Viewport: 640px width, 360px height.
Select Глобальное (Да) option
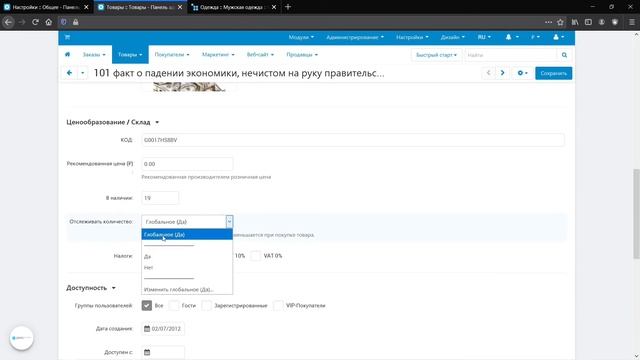tap(187, 235)
